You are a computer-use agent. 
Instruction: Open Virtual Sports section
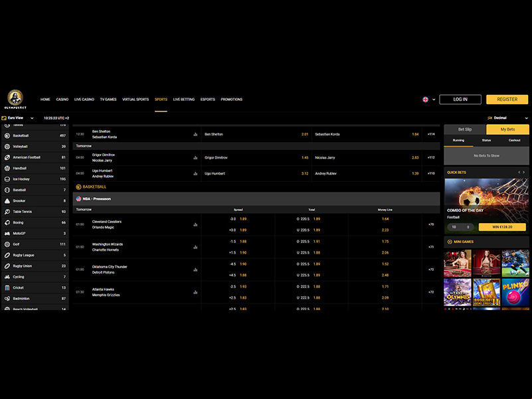click(135, 100)
